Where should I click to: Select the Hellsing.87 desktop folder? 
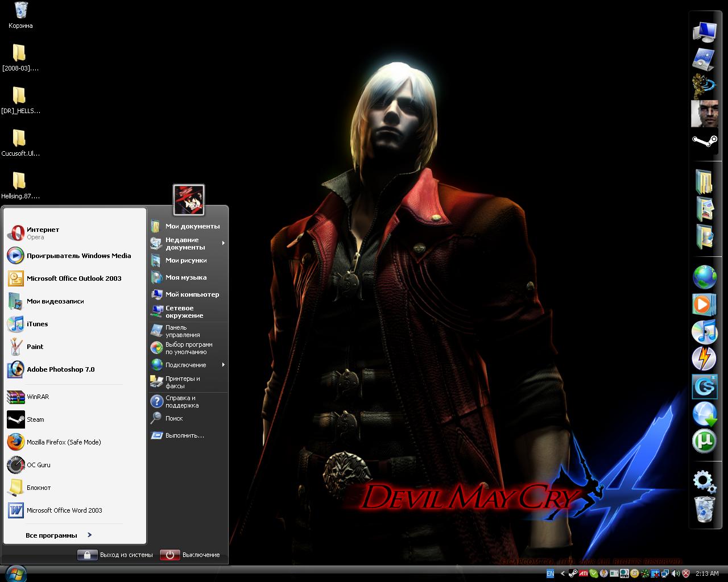(x=20, y=186)
